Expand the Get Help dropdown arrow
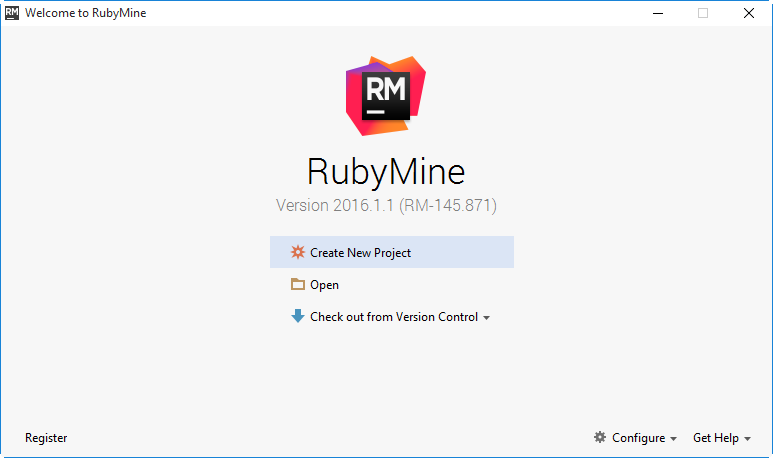 point(747,439)
